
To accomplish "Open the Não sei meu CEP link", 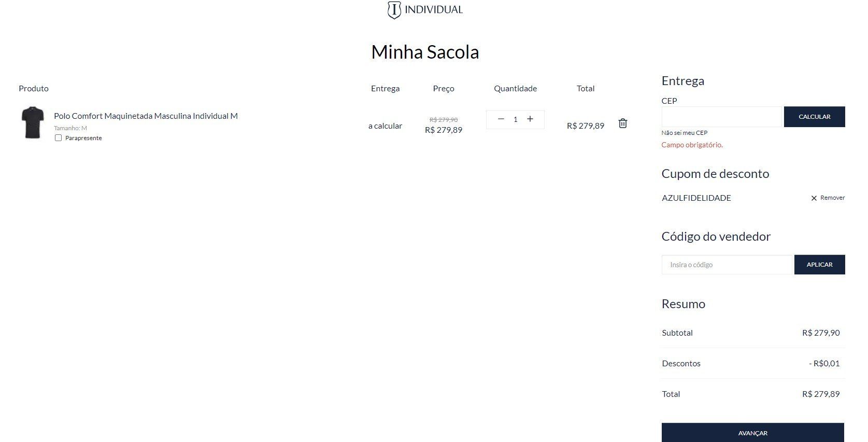I will [x=684, y=133].
